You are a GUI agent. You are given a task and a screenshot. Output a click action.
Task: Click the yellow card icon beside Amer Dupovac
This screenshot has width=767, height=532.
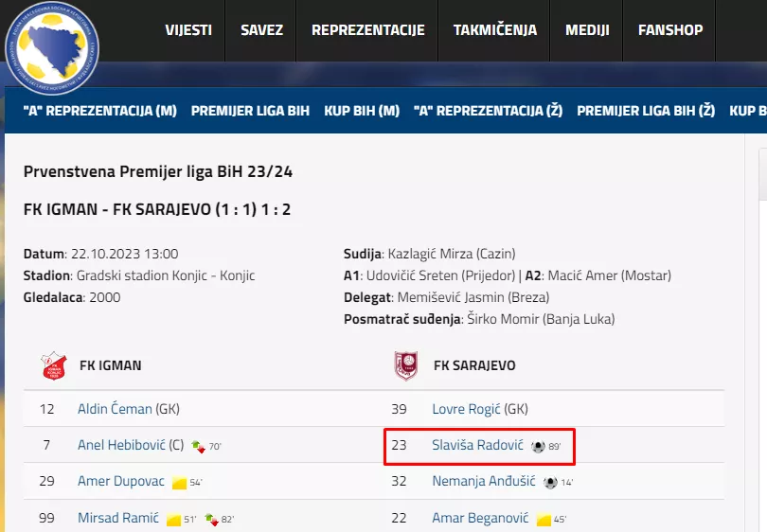tap(179, 483)
